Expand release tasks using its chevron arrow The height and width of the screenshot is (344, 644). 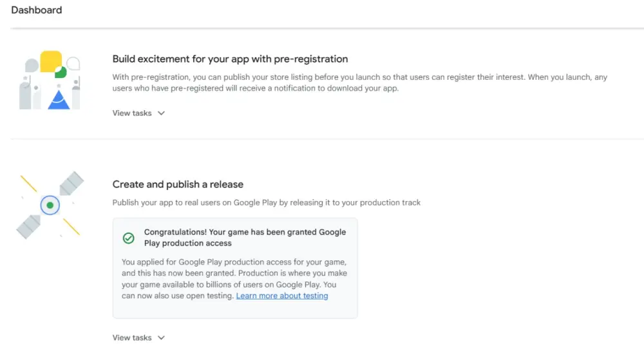point(161,338)
